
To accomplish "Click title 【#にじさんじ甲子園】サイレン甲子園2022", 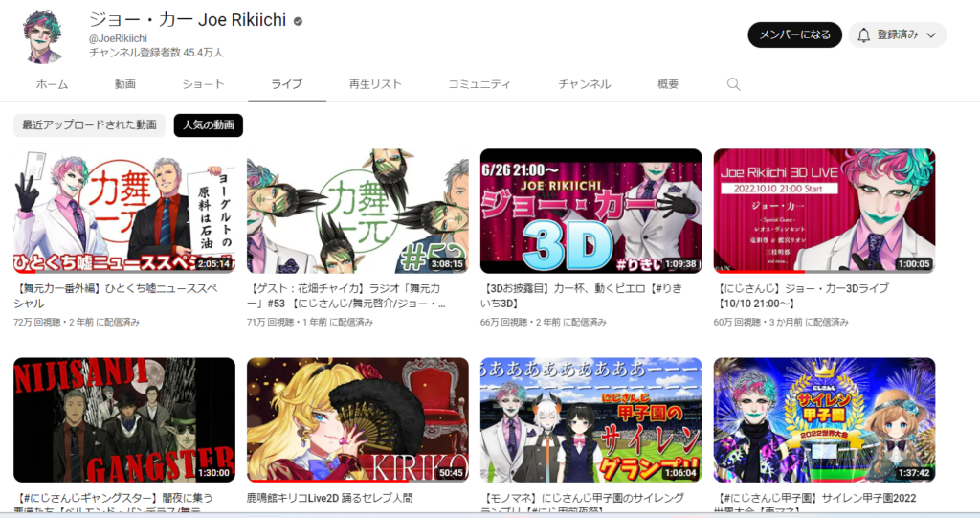I will click(817, 503).
